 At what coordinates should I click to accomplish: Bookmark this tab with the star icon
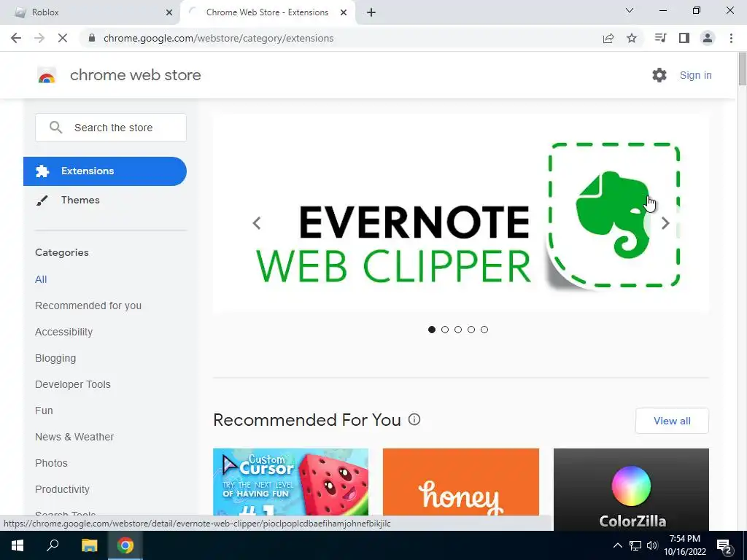coord(632,38)
